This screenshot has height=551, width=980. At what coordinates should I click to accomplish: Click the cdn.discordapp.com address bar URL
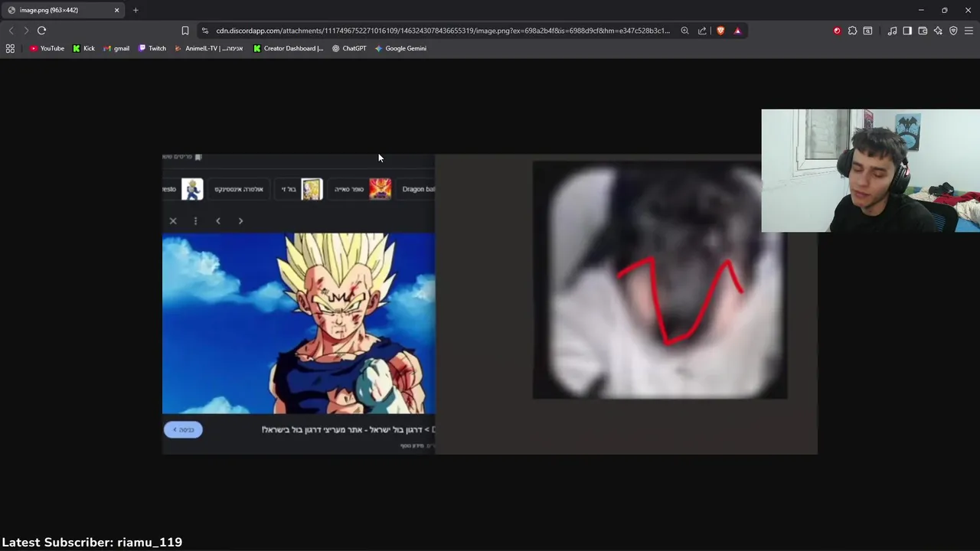point(443,31)
